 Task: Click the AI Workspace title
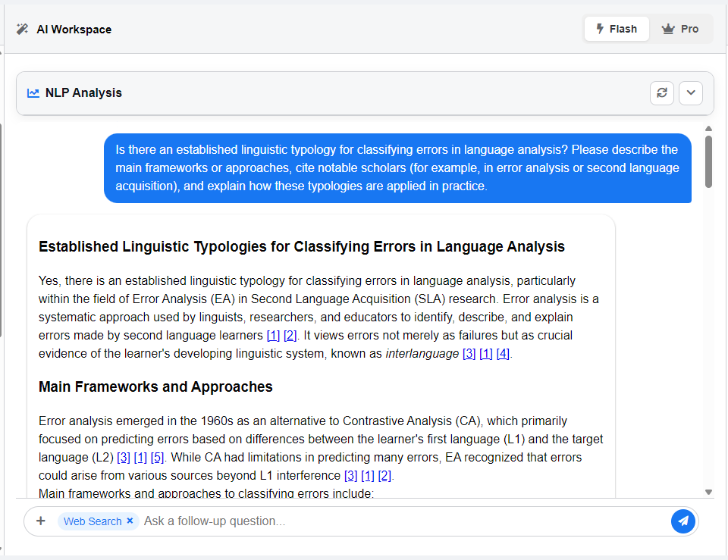coord(74,30)
